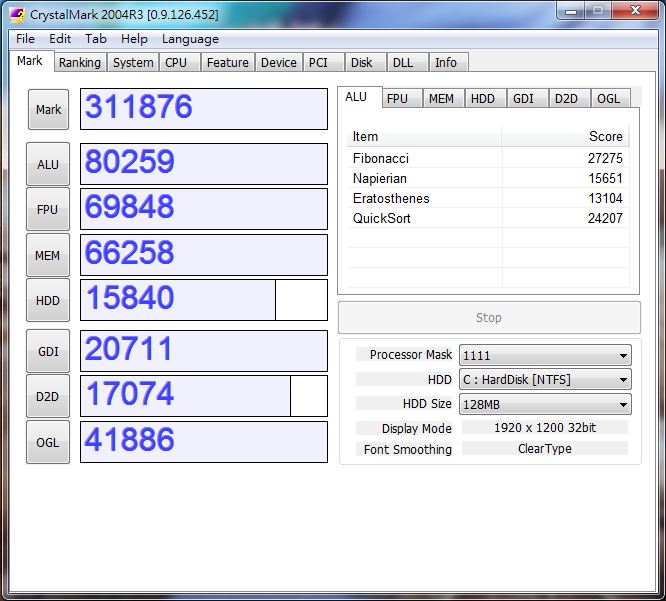Run the FPU benchmark button

(48, 209)
